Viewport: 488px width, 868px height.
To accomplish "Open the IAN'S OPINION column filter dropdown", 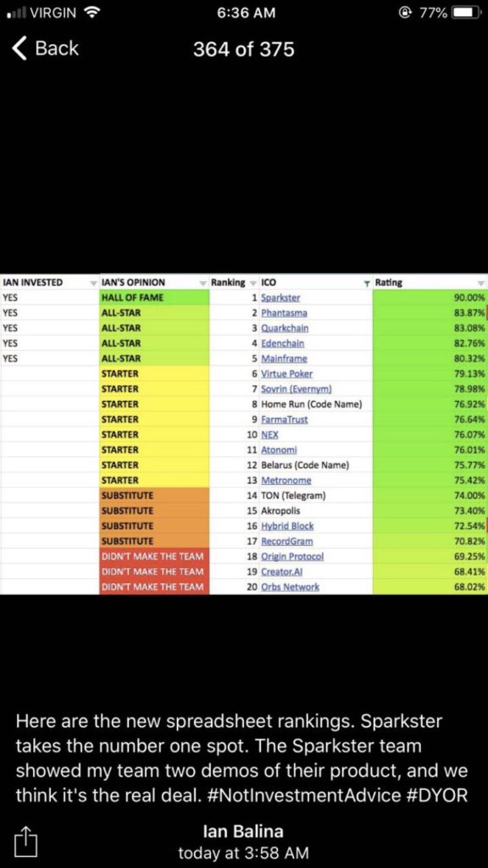I will 203,283.
